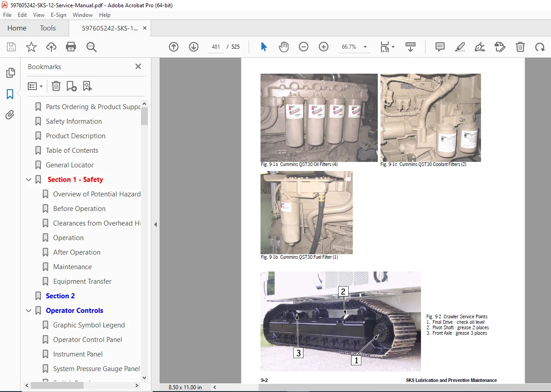
Task: Add the document to starred favorites
Action: (x=31, y=47)
